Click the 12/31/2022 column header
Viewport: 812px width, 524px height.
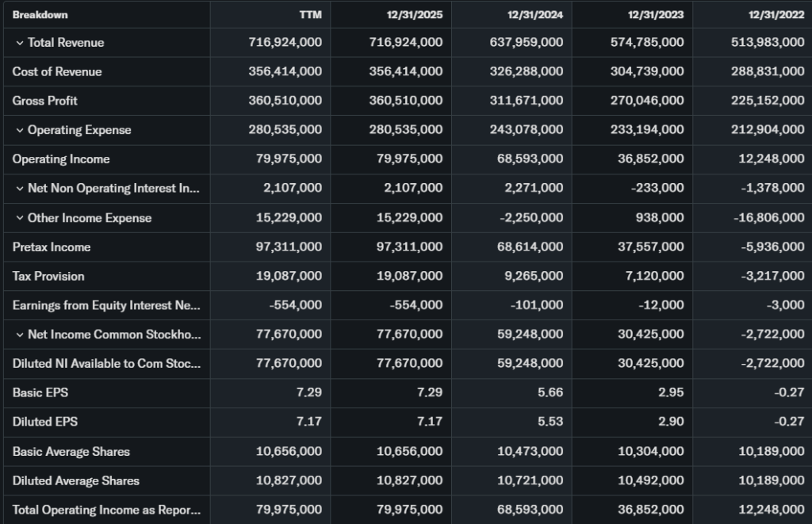pyautogui.click(x=777, y=14)
